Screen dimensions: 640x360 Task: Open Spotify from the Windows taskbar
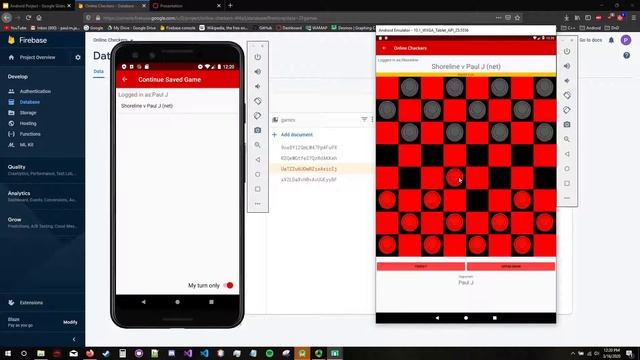(x=270, y=353)
